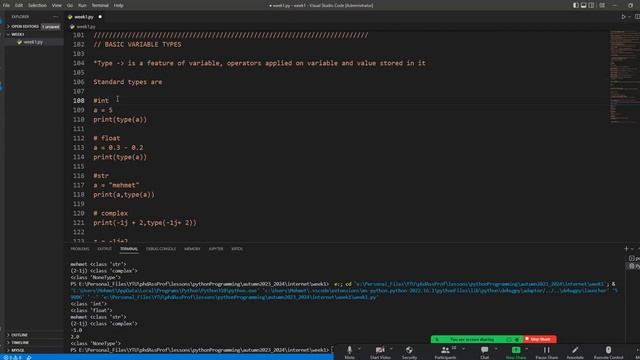Open share options arrow beside New Share

coord(527,349)
